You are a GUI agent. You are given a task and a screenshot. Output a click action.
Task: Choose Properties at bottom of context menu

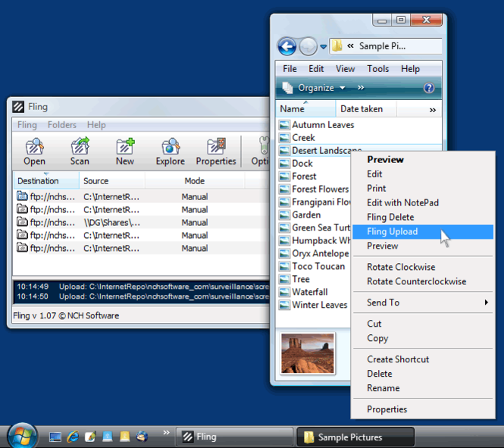point(423,409)
